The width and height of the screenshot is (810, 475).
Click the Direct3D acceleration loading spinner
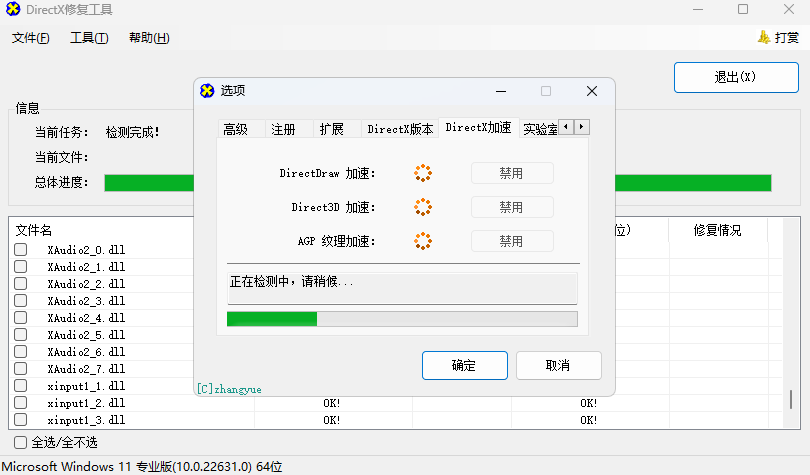pyautogui.click(x=423, y=207)
